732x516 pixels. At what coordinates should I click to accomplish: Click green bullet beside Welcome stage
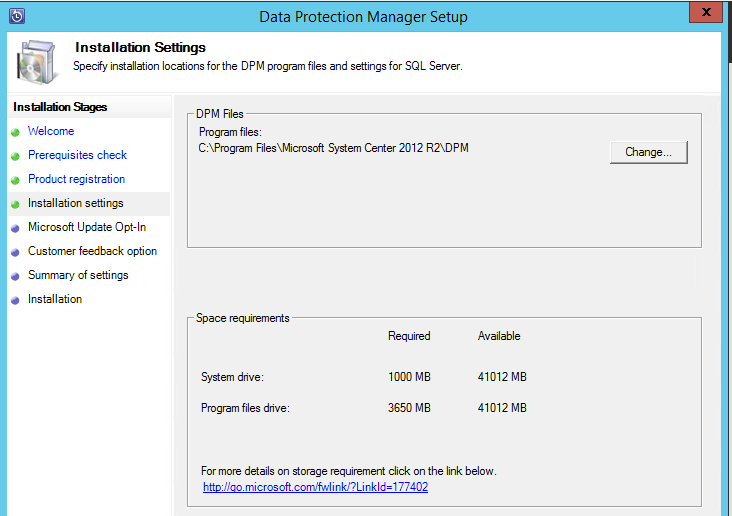click(15, 132)
